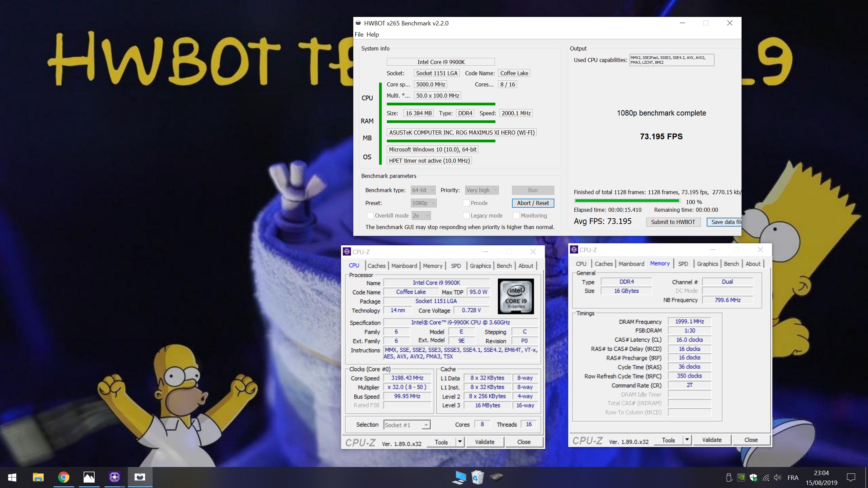Click HWBOT x265 title bar app icon

coord(358,23)
